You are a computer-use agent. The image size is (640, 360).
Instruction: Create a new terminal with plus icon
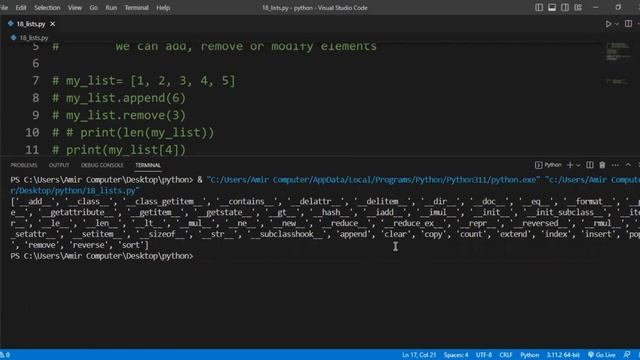point(570,165)
